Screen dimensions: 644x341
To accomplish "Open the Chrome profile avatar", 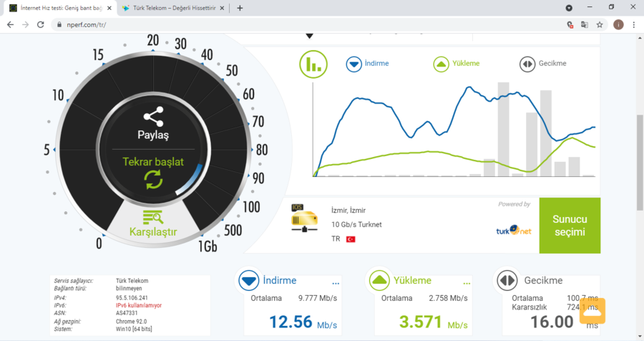I will pyautogui.click(x=618, y=24).
